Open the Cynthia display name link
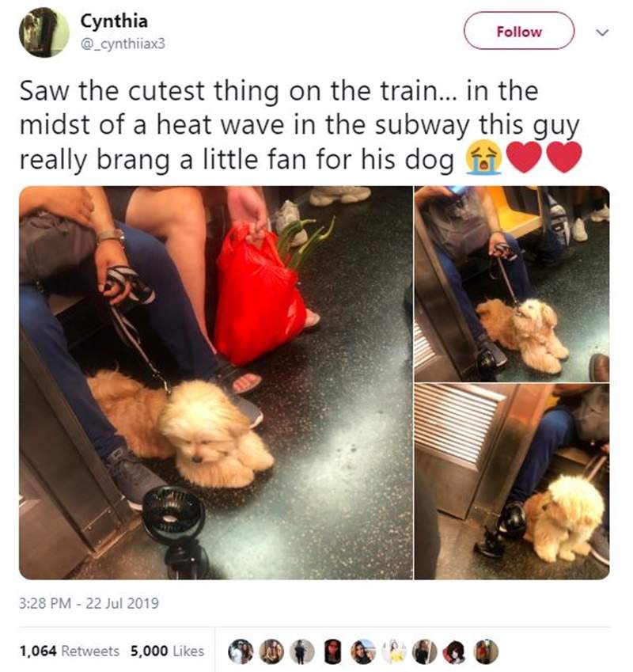The width and height of the screenshot is (633, 672). click(114, 21)
